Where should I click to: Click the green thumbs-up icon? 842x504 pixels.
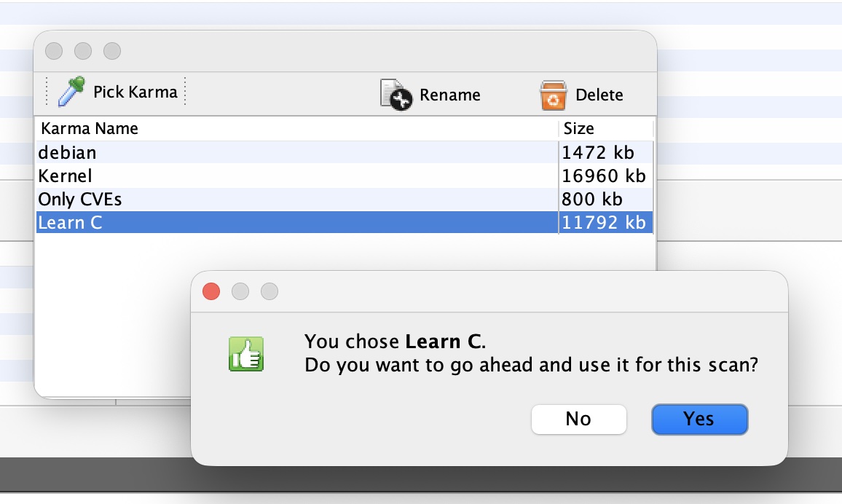(245, 355)
